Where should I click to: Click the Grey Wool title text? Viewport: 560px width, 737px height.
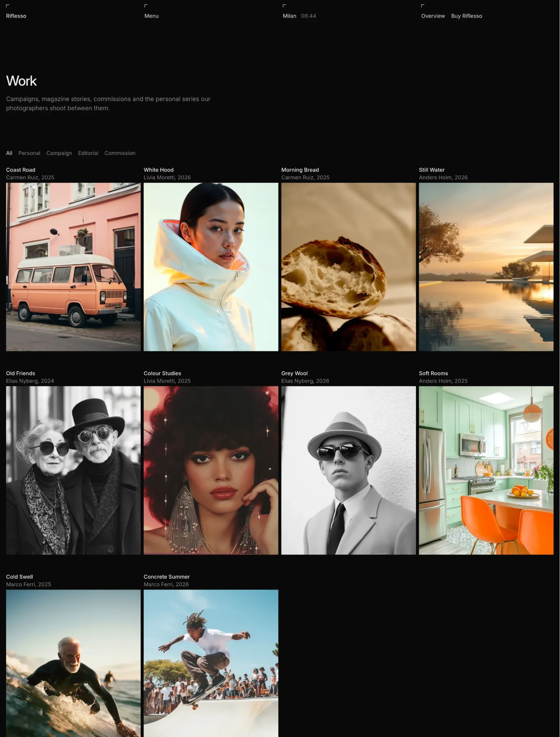click(294, 373)
